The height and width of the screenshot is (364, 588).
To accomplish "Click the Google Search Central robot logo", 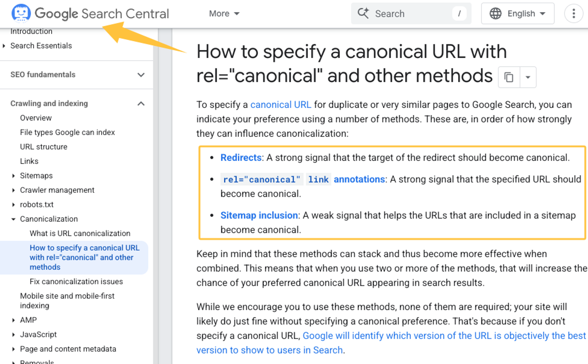I will [x=21, y=13].
